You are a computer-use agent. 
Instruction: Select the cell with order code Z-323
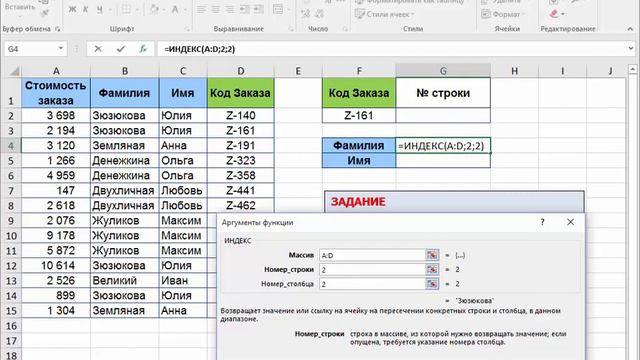point(240,160)
